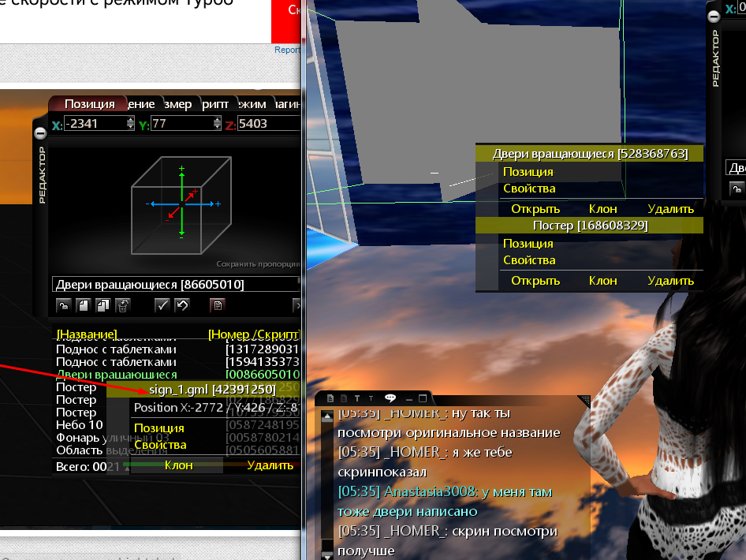
Task: Open Свойства under Двери вращающиеся [528368763]
Action: tap(529, 189)
